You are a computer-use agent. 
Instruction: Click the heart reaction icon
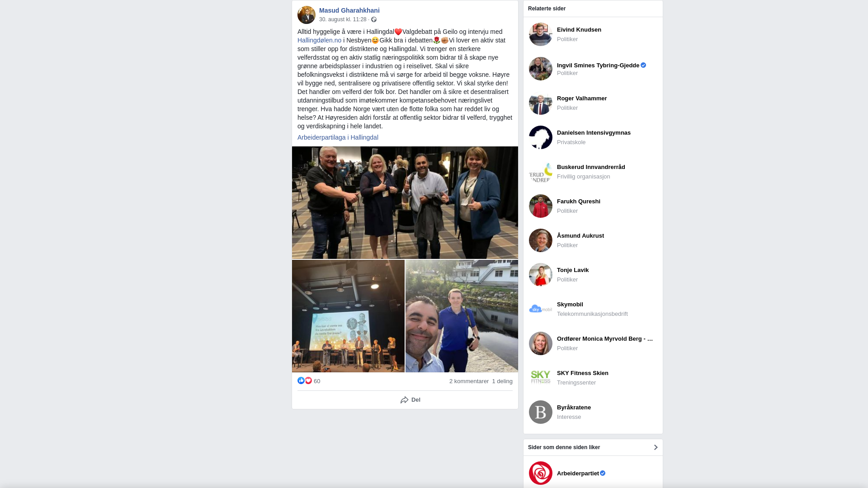308,380
